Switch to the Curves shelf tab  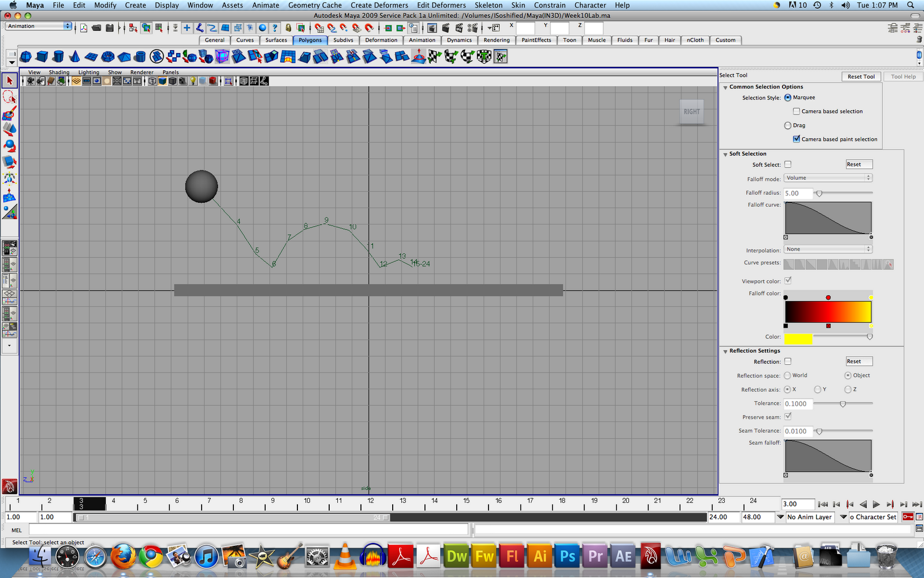pos(245,40)
